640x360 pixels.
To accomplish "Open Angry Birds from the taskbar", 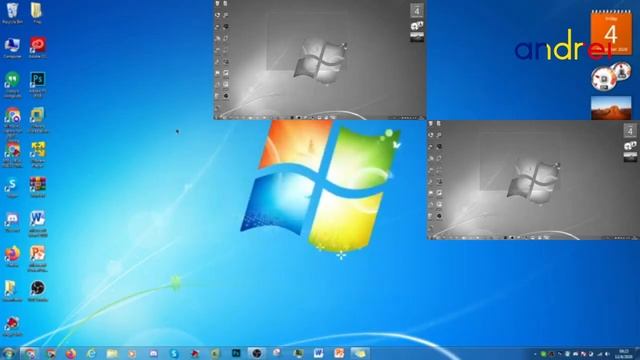I will [x=195, y=353].
